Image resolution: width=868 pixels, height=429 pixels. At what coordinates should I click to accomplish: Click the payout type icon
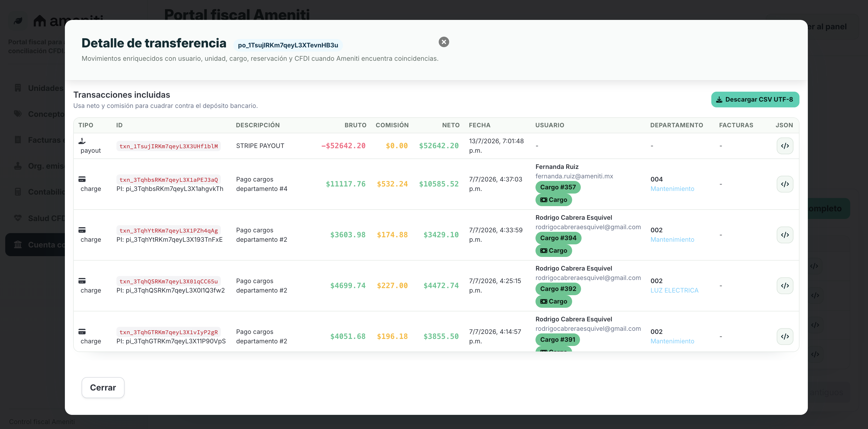(82, 141)
